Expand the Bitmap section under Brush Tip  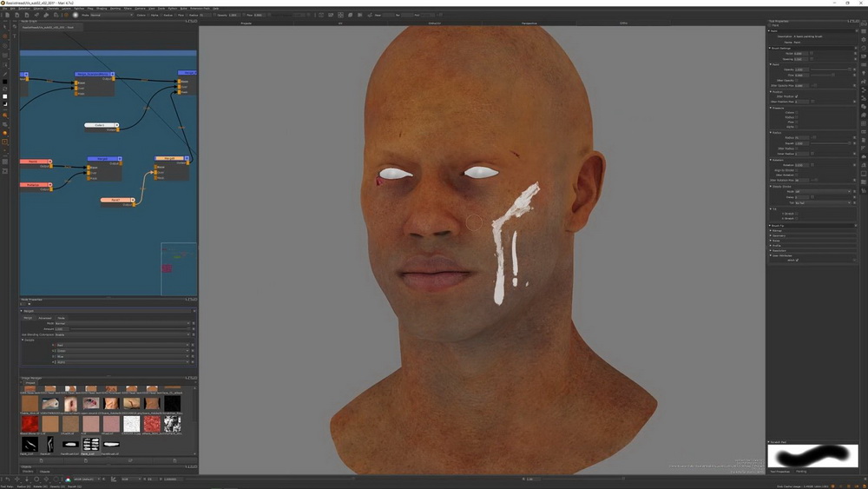pyautogui.click(x=771, y=231)
